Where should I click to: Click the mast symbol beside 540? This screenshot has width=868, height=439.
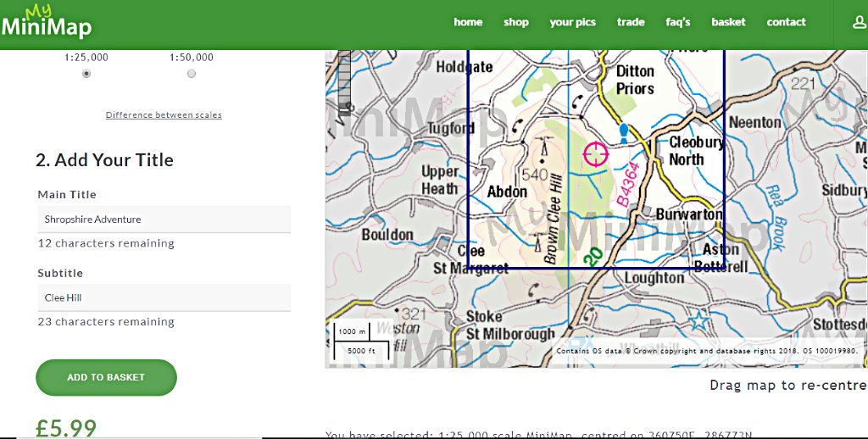(x=544, y=147)
